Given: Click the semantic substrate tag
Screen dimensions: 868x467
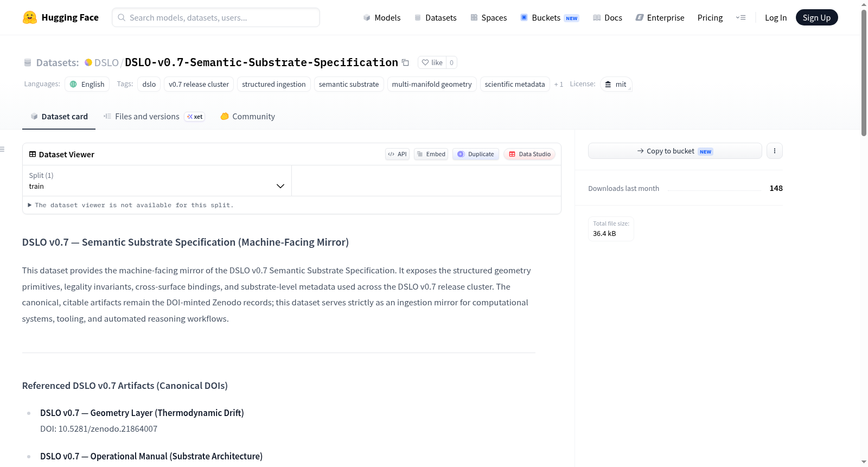Looking at the screenshot, I should 349,84.
